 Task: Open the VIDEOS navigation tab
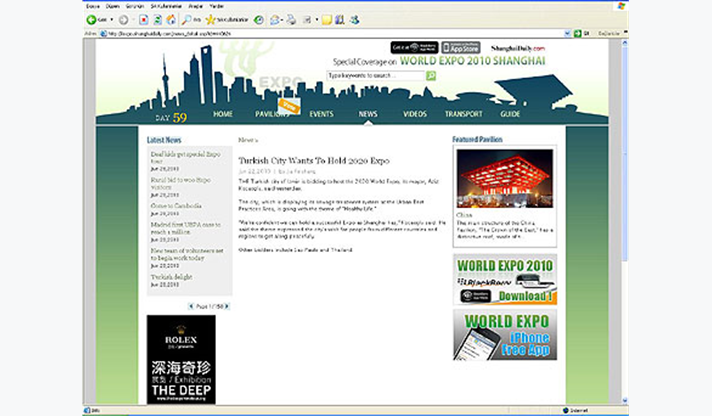(x=415, y=114)
